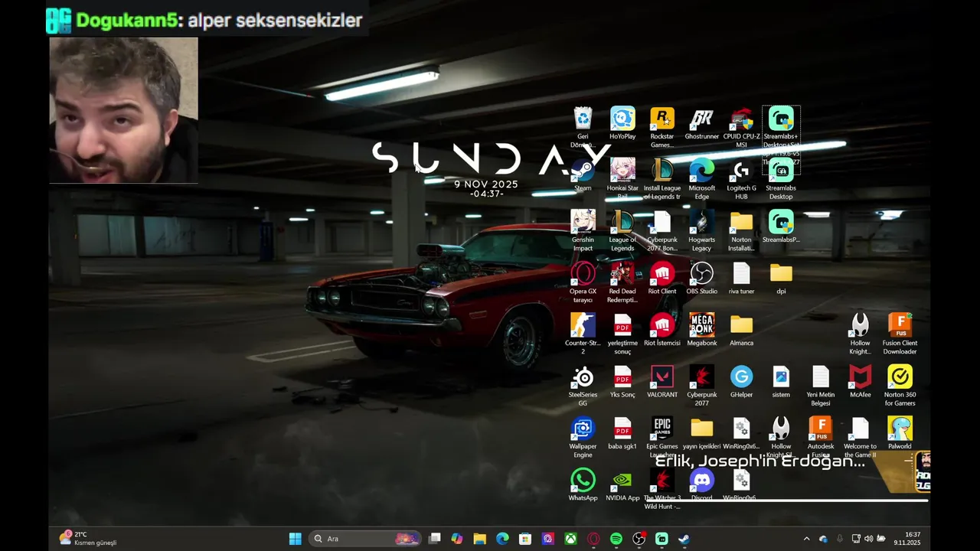Image resolution: width=980 pixels, height=551 pixels.
Task: Select the SteelSeries GG shortcut
Action: [583, 386]
